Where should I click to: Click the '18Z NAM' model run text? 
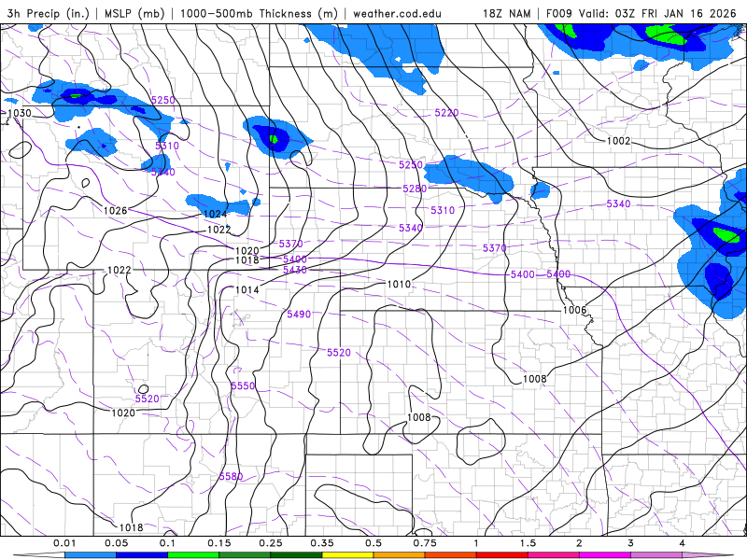tap(507, 13)
